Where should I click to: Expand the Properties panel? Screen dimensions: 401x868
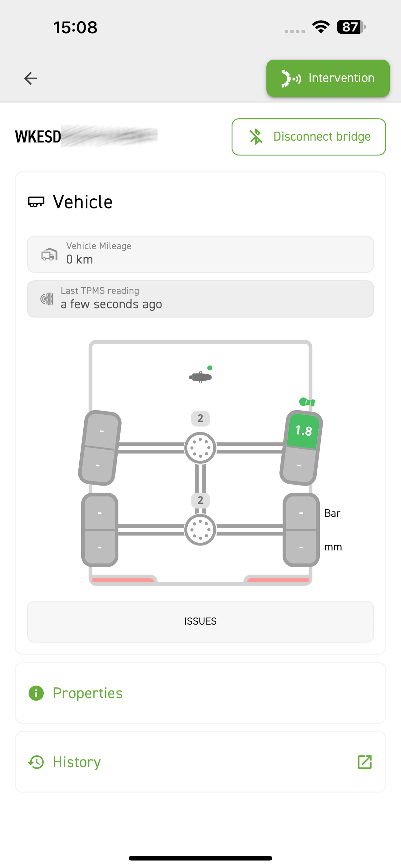pos(200,693)
